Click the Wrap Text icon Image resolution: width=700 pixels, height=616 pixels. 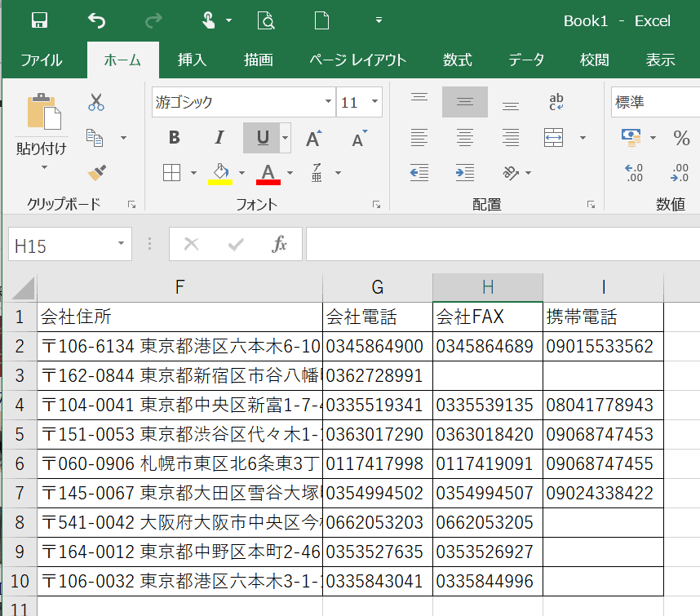coord(557,102)
